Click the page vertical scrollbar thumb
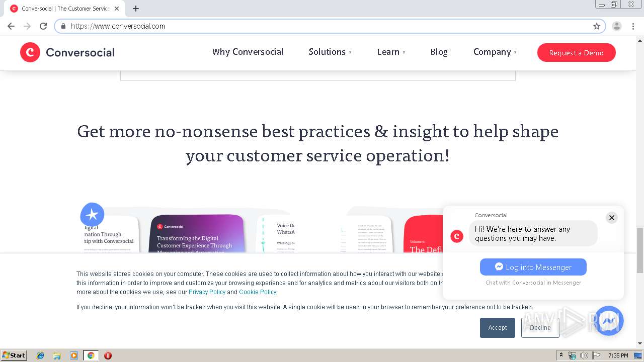This screenshot has width=644, height=362. point(639,250)
